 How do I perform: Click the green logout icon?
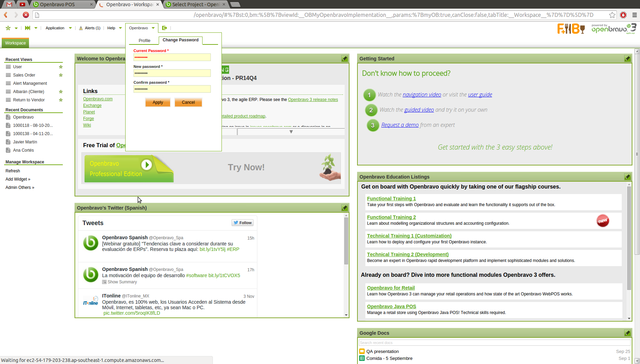pyautogui.click(x=165, y=28)
